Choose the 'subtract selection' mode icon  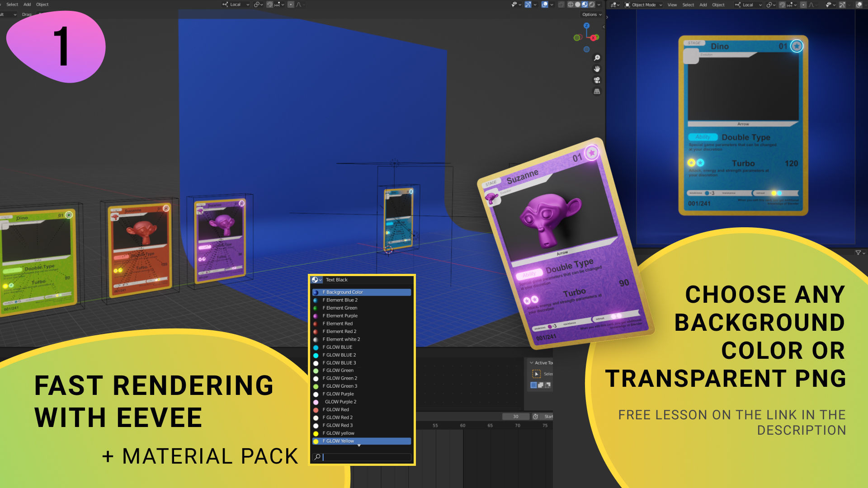548,385
